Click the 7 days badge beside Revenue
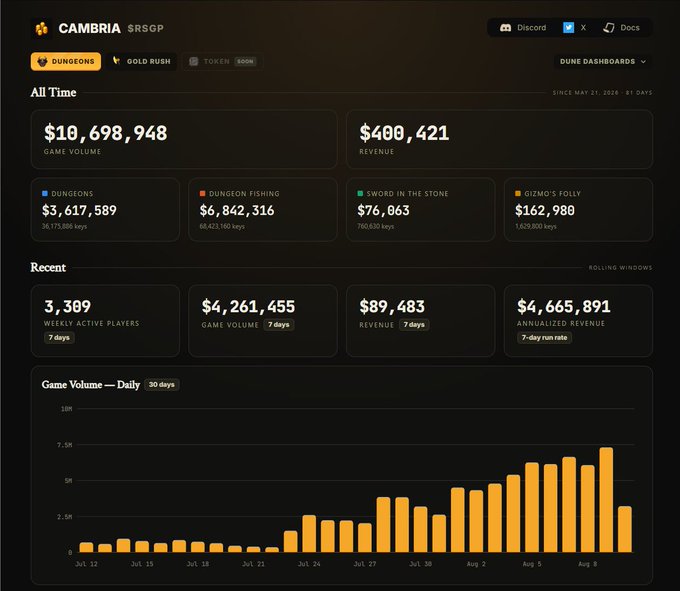680x591 pixels. click(x=414, y=324)
